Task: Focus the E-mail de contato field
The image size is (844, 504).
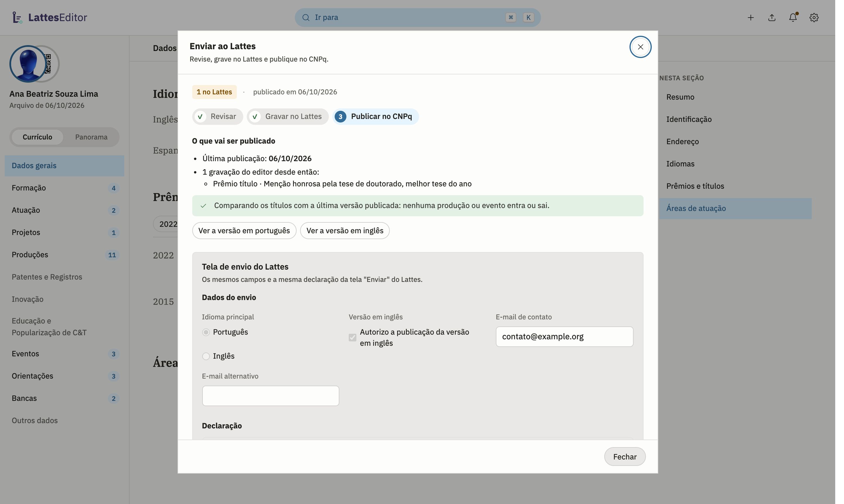Action: click(564, 337)
